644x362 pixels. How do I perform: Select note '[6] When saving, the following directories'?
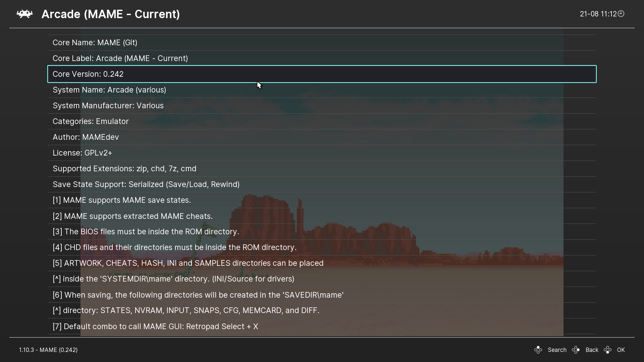coord(322,295)
